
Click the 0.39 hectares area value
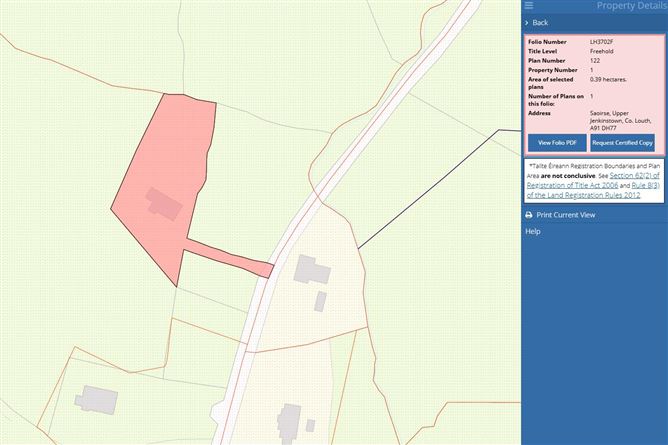tap(608, 79)
